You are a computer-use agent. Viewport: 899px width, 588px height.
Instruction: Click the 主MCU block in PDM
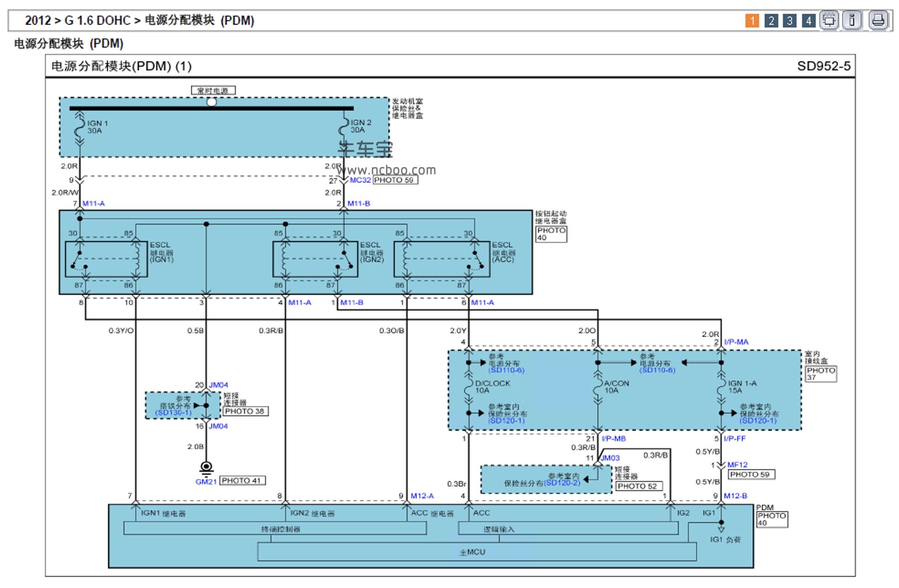(476, 552)
